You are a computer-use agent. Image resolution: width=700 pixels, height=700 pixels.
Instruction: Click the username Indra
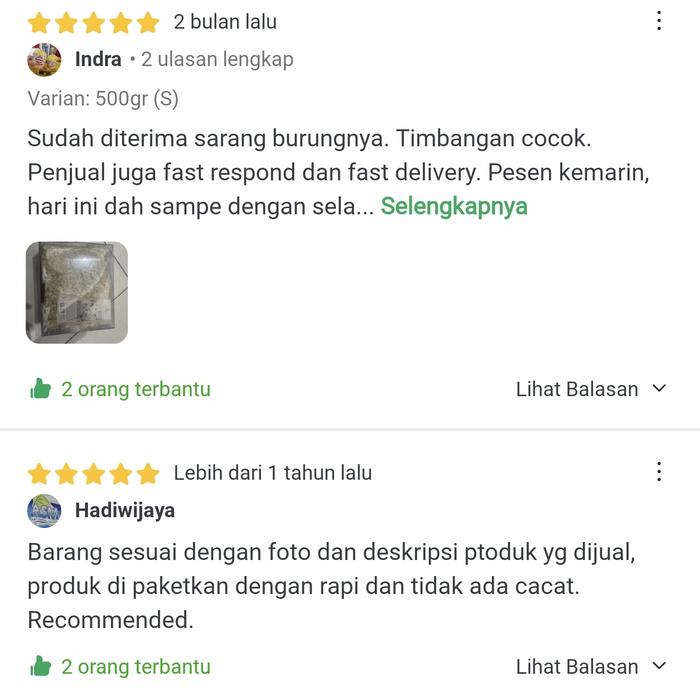98,59
